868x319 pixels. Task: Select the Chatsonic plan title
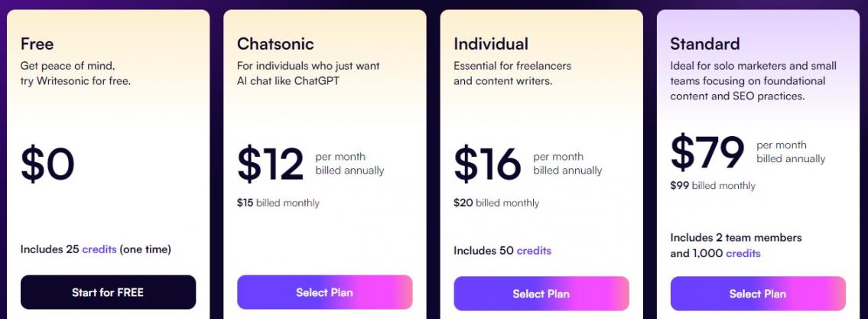[x=275, y=44]
